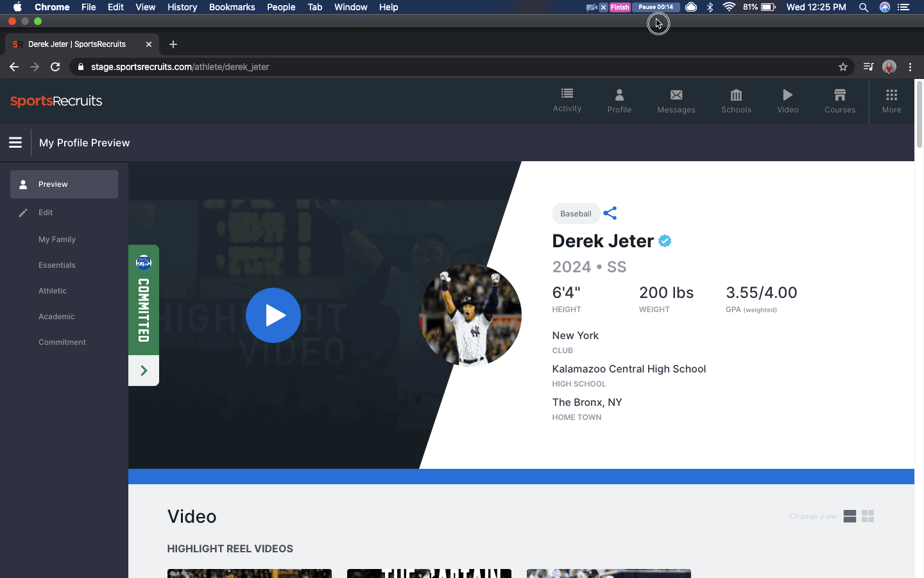Open the History menu
Image resolution: width=924 pixels, height=578 pixels.
pyautogui.click(x=182, y=7)
